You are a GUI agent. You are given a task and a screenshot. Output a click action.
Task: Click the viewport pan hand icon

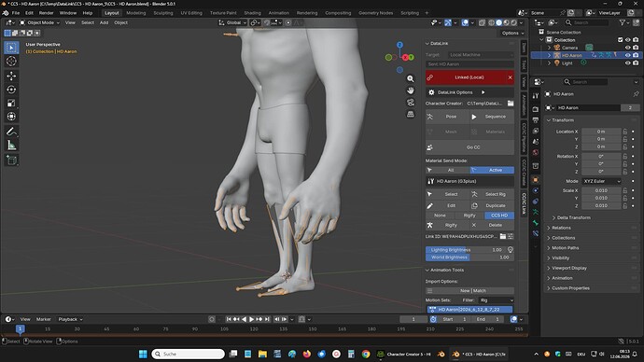pos(411,90)
